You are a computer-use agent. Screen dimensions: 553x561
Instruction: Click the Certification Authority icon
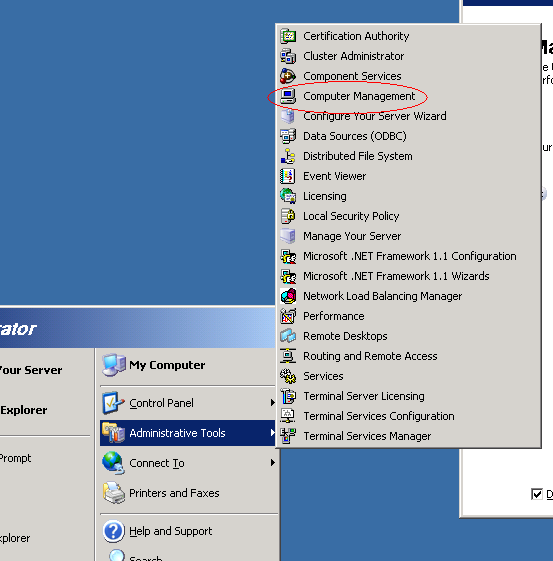(x=288, y=36)
